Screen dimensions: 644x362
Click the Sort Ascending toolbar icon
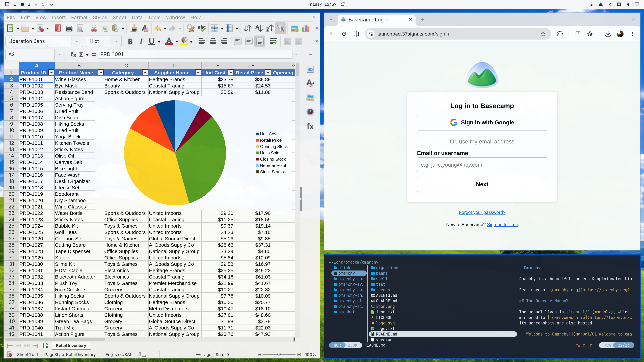click(258, 28)
